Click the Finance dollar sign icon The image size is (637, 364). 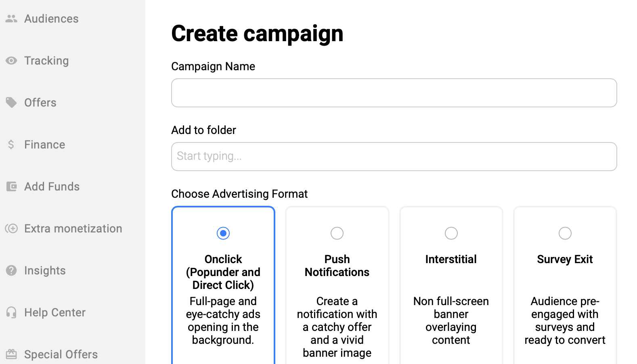pyautogui.click(x=11, y=144)
